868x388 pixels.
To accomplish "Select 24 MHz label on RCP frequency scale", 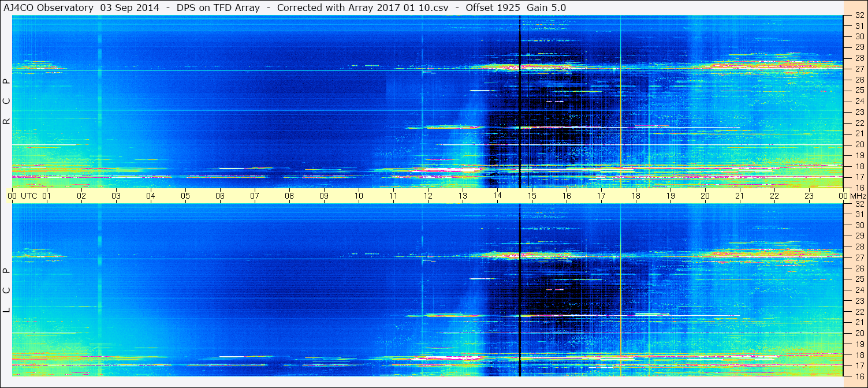I will (859, 101).
